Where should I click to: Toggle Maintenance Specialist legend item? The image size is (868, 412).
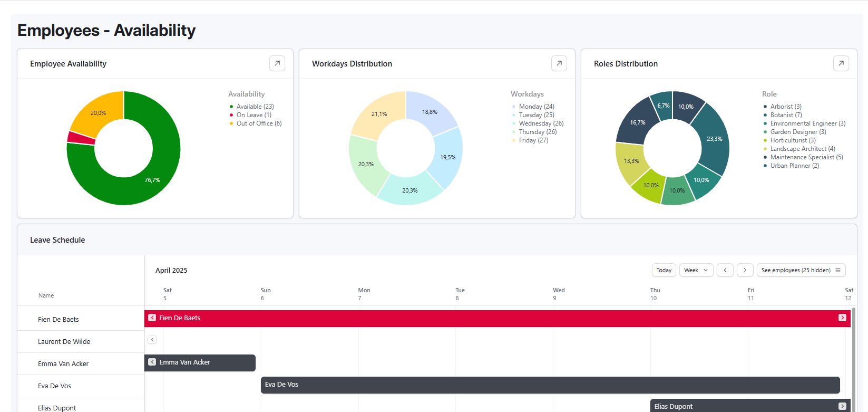click(x=803, y=157)
